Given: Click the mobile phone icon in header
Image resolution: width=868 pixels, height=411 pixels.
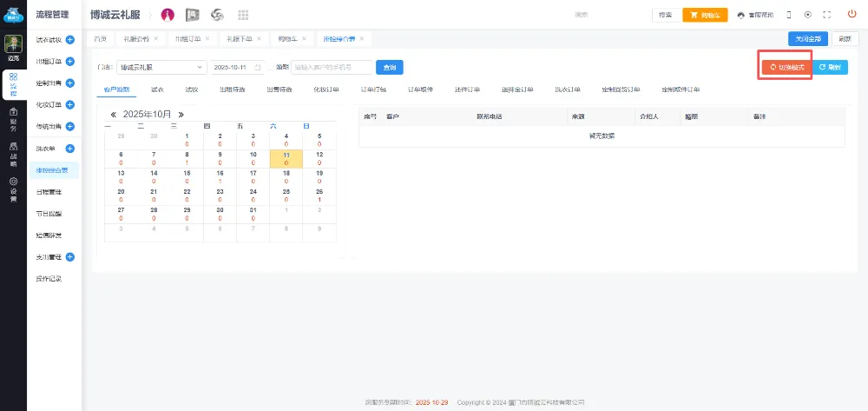Looking at the screenshot, I should (788, 15).
